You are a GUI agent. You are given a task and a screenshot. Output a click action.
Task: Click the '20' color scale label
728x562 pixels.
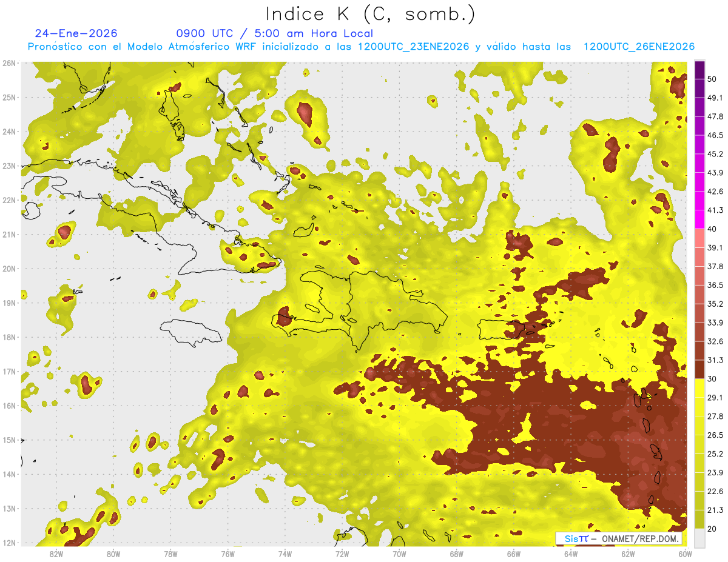[x=713, y=529]
